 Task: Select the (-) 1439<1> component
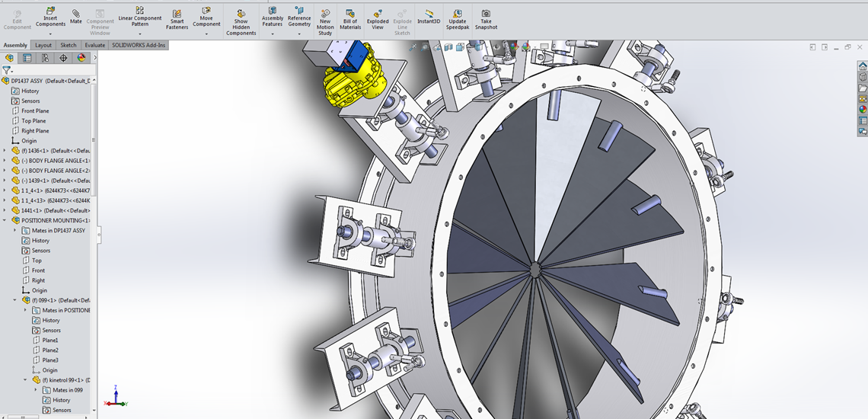(x=52, y=181)
